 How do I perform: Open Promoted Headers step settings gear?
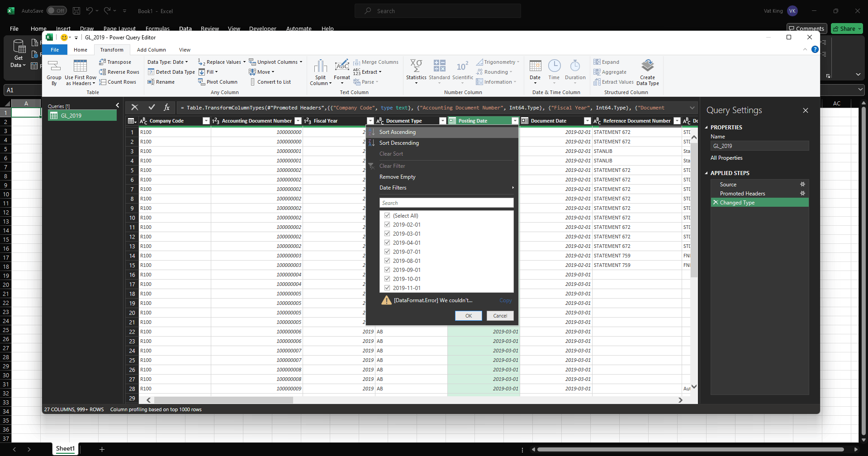[802, 193]
